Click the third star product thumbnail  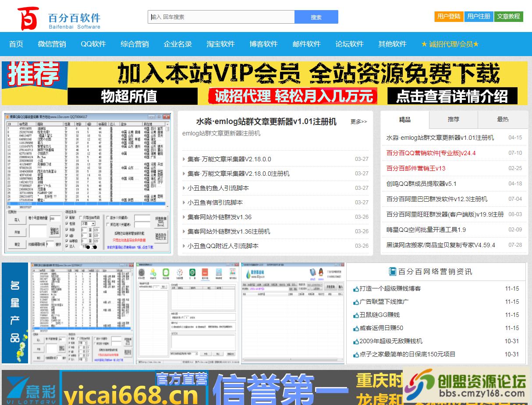pyautogui.click(x=293, y=313)
